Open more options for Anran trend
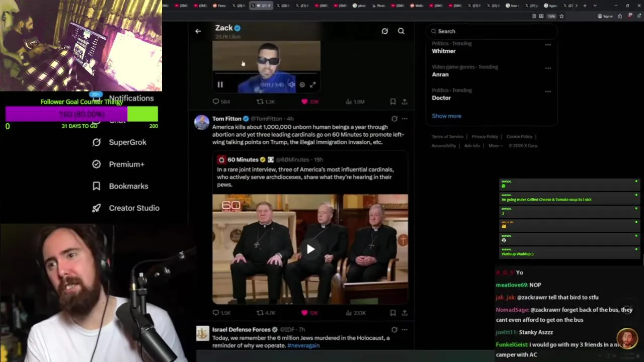Screen dimensions: 644x362 [548, 68]
